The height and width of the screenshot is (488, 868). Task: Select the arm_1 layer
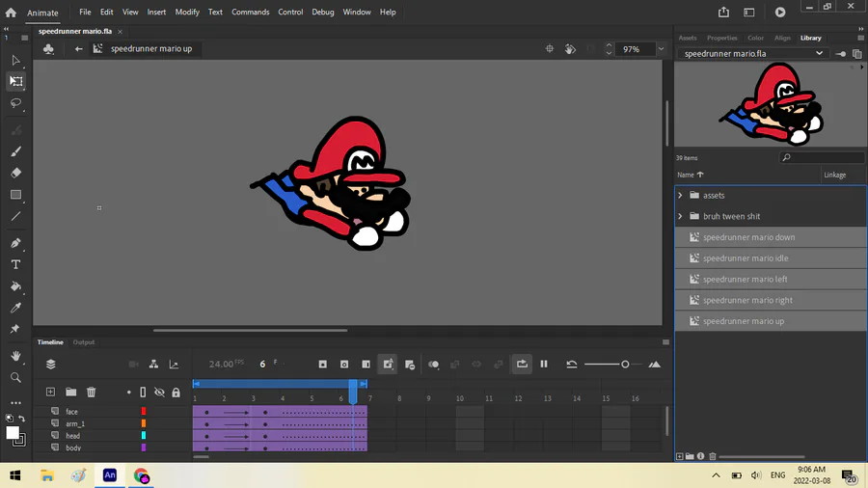(x=75, y=423)
